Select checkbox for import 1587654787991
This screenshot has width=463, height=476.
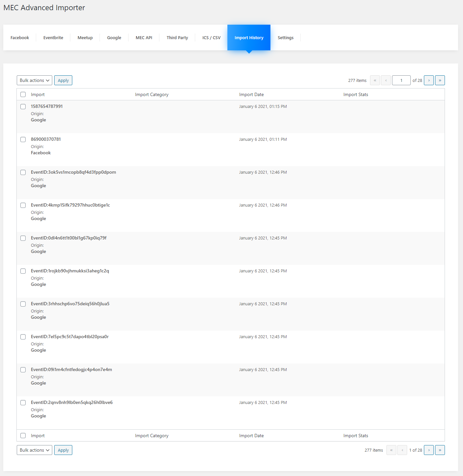pyautogui.click(x=23, y=107)
